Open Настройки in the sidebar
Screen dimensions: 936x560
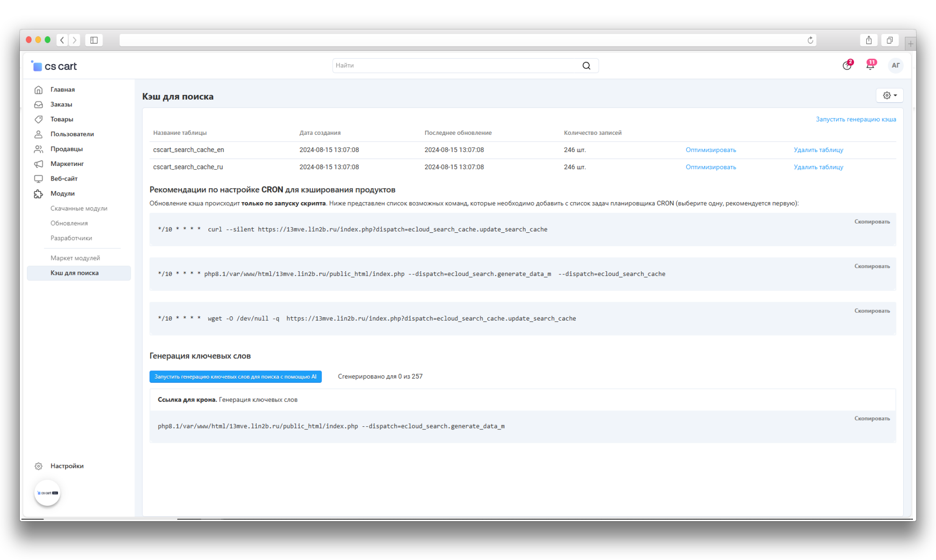(67, 466)
